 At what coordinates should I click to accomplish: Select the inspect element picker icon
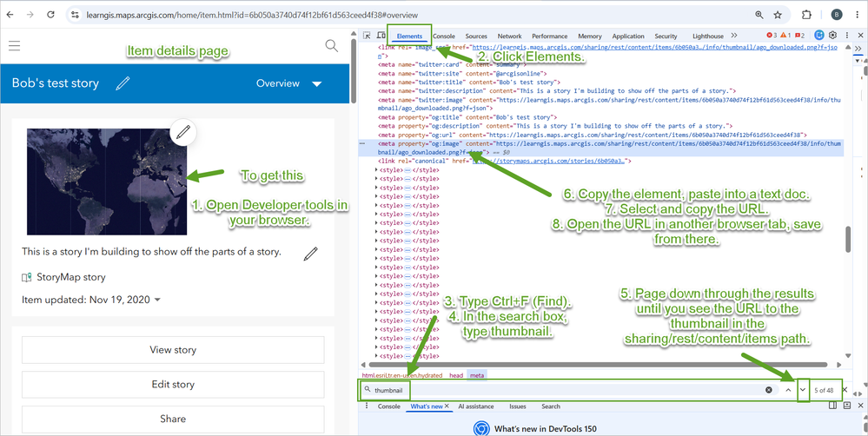point(367,36)
